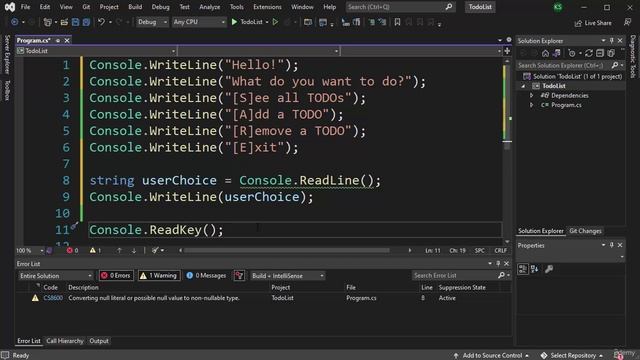Screen dimensions: 640x360
Task: Save the current file with Save icon
Action: coord(75,22)
